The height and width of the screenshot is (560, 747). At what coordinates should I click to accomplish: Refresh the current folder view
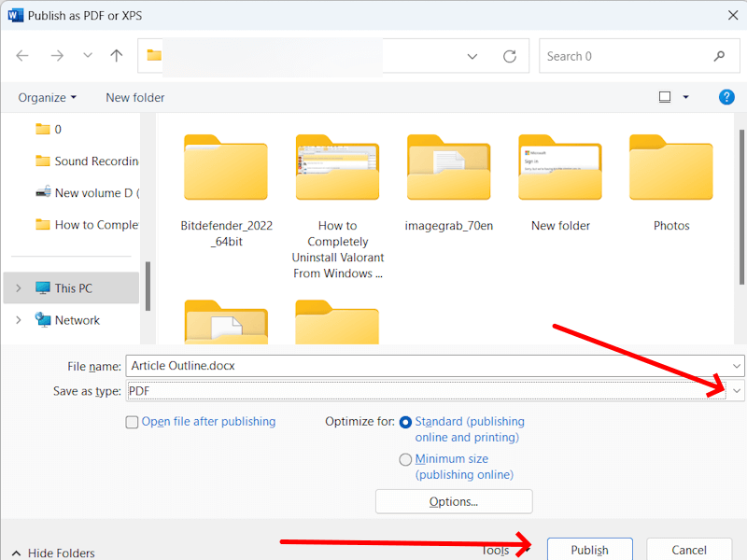[510, 56]
